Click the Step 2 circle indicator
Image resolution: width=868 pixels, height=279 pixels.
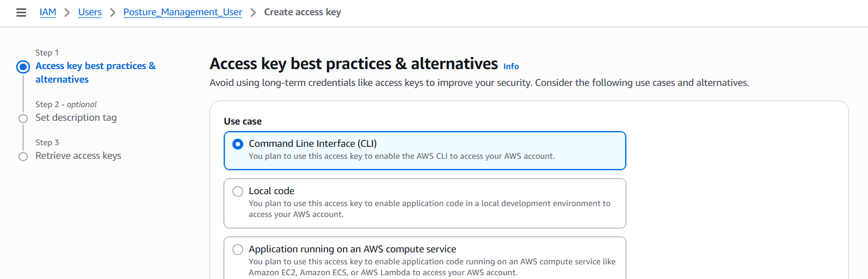(23, 119)
